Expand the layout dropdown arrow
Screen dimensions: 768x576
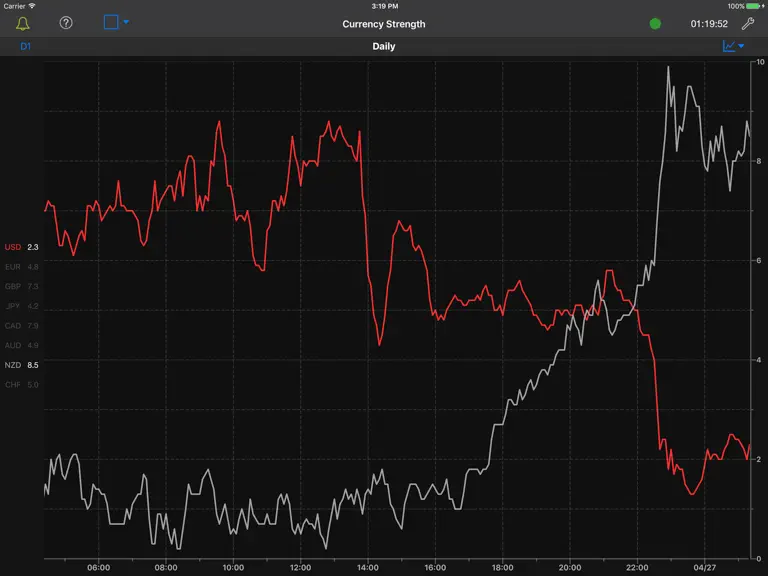point(126,22)
